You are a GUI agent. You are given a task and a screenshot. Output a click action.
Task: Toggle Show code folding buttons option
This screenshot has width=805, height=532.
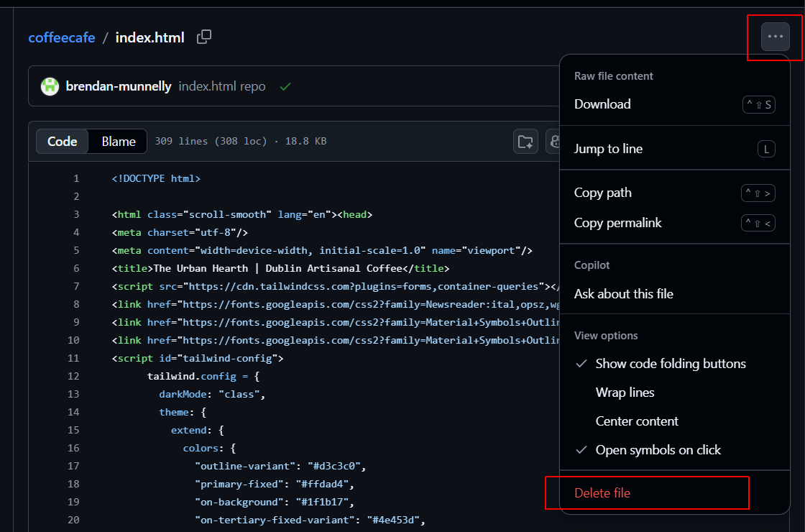tap(675, 364)
